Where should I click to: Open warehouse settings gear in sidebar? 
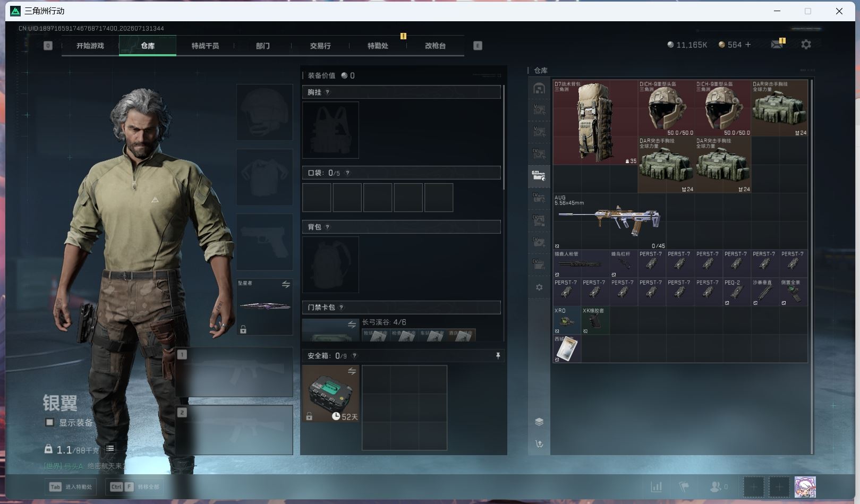(539, 287)
